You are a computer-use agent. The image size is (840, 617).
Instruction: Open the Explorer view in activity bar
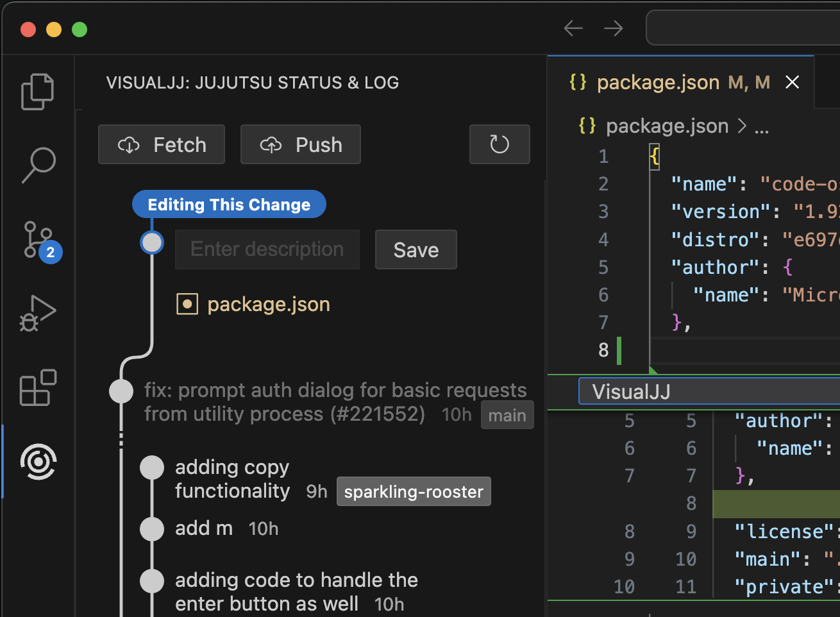tap(38, 92)
